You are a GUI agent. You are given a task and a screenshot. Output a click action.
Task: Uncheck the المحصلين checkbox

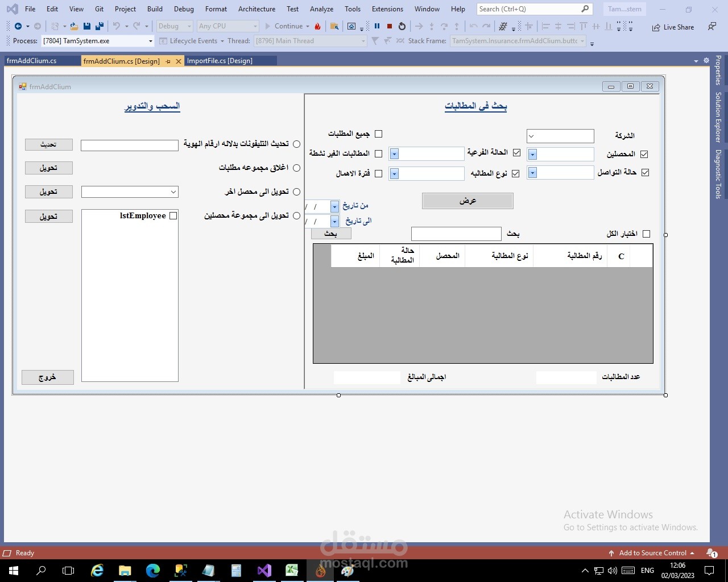644,154
